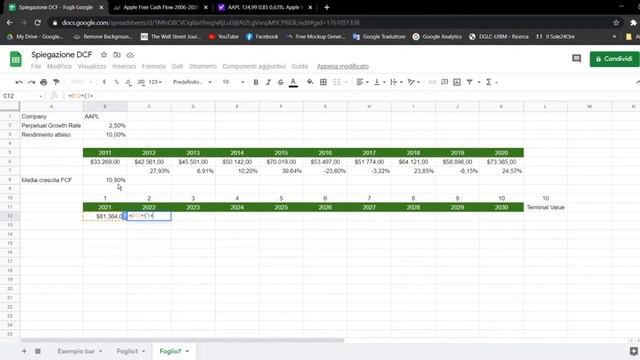640x360 pixels.
Task: Open the YouTube bookmark
Action: coord(224,37)
